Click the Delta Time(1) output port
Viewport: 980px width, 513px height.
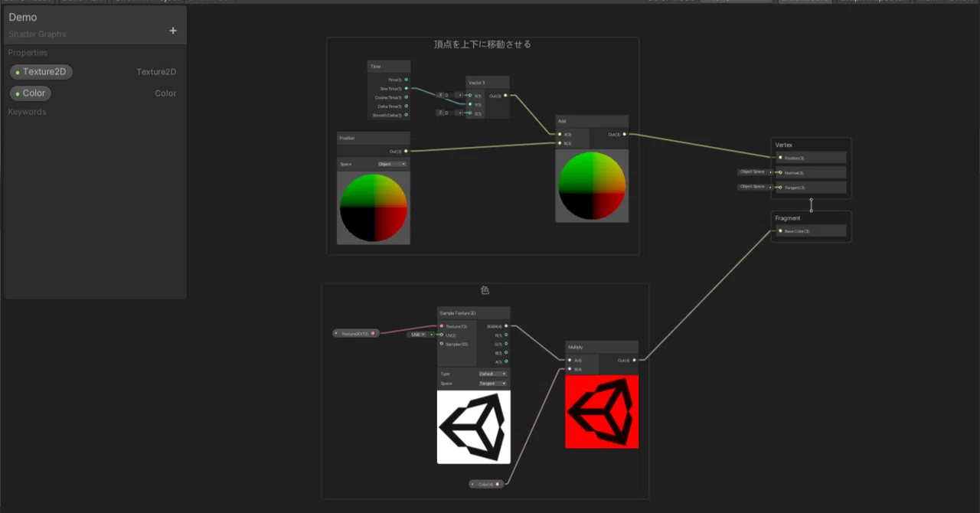(x=406, y=106)
